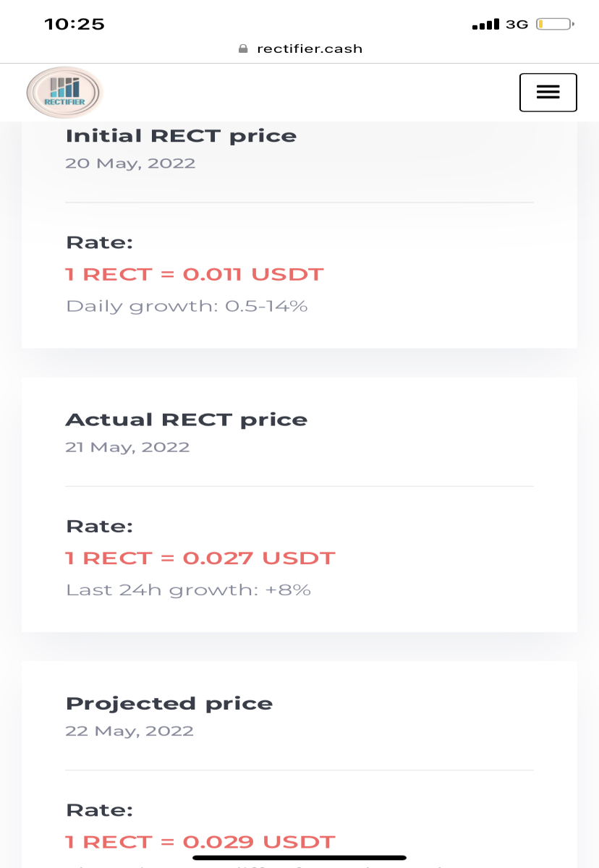Image resolution: width=599 pixels, height=868 pixels.
Task: Tap Daily growth: 0.5-14% text
Action: coord(187,306)
